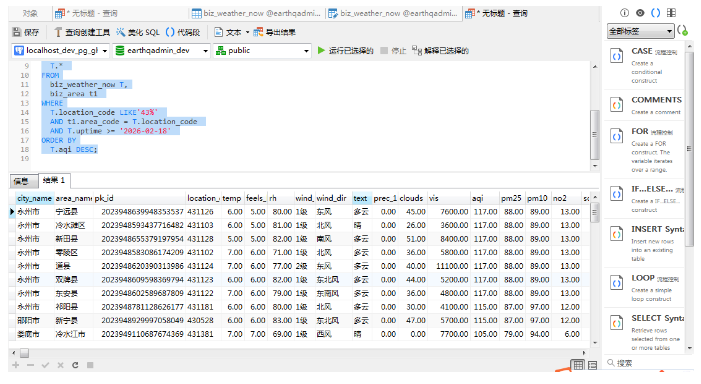Click the COMMENTS snippet icon
This screenshot has height=384, width=701.
(617, 105)
